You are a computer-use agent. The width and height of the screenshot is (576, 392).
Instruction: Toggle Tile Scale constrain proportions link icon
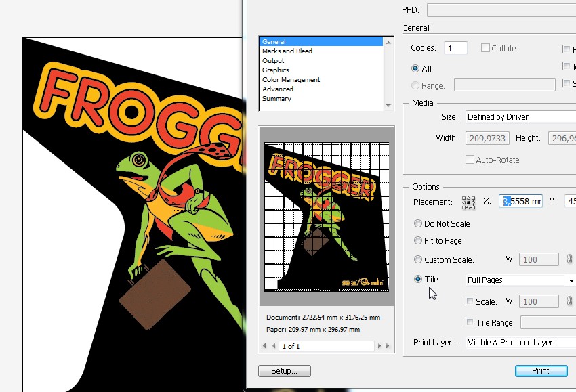click(569, 301)
